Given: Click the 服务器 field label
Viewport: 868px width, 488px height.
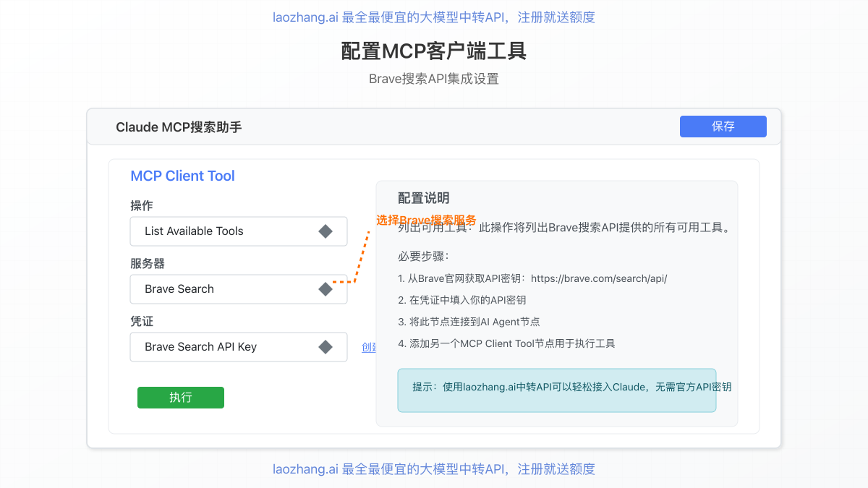Looking at the screenshot, I should [x=148, y=263].
